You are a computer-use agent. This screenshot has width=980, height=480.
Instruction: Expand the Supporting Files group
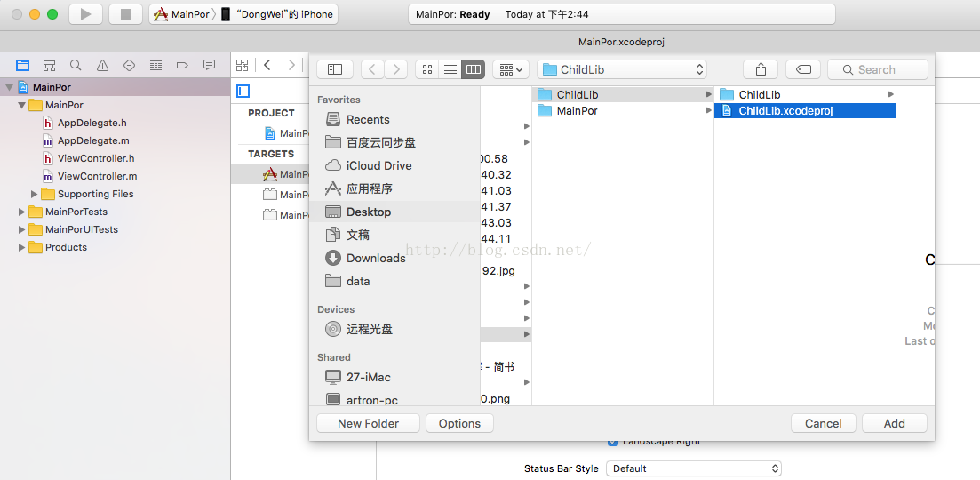coord(35,194)
